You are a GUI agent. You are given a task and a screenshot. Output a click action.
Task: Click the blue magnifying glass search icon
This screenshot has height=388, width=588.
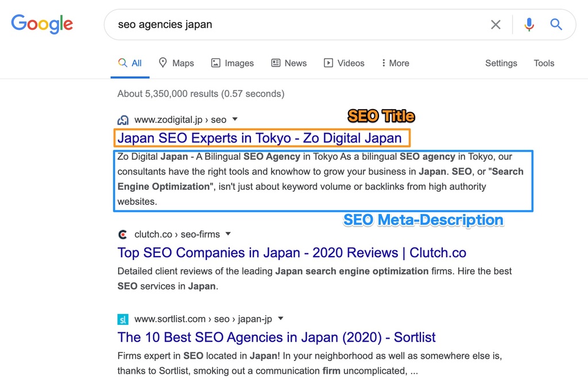click(556, 24)
